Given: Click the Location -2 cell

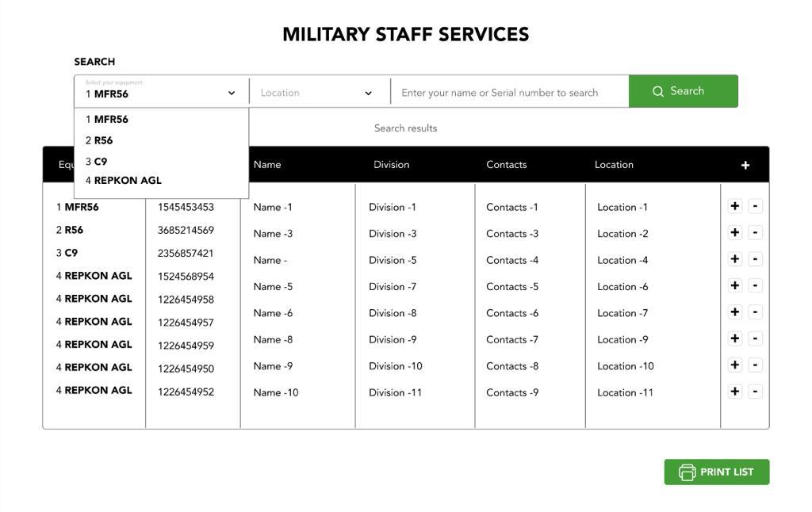Looking at the screenshot, I should tap(622, 234).
